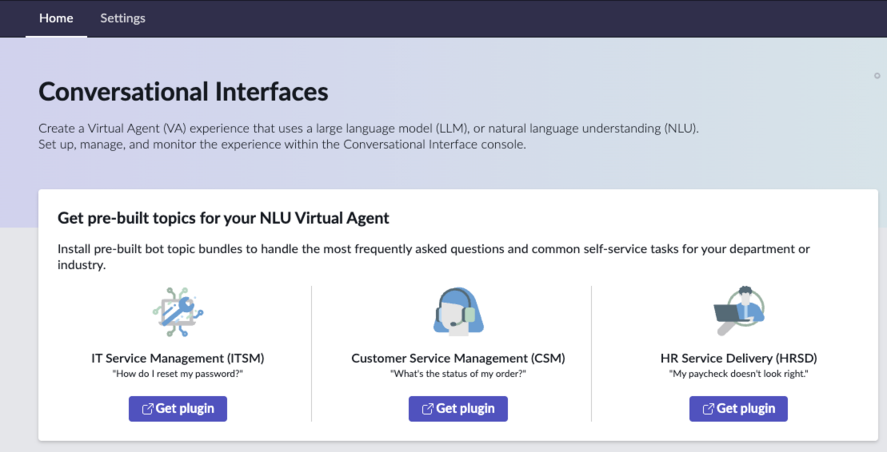Click the "What's the status of my order?" quote

coord(458,374)
